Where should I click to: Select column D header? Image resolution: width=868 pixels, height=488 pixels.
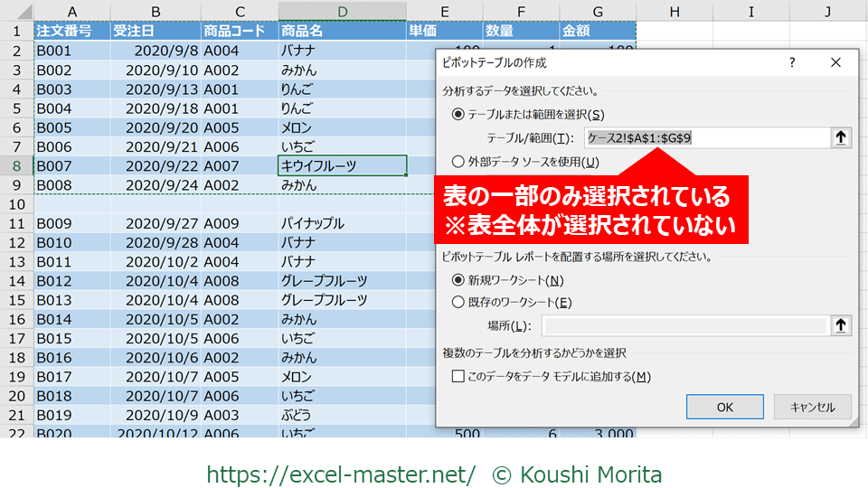[x=342, y=11]
